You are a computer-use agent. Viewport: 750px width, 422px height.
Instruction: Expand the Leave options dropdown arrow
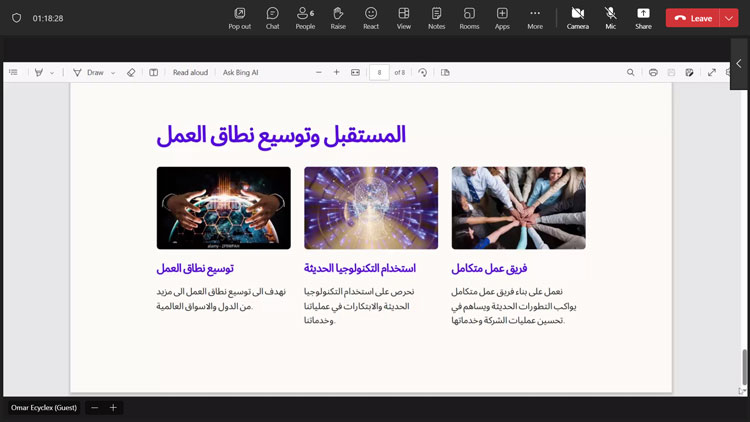click(728, 18)
